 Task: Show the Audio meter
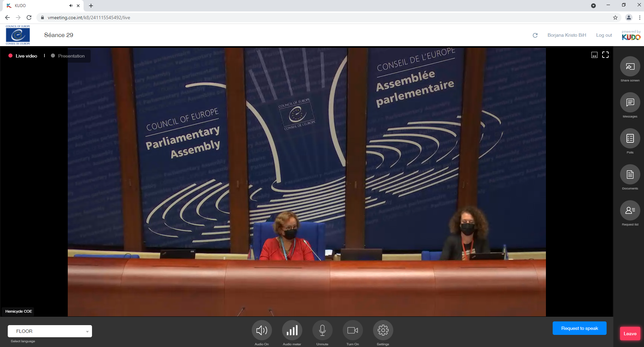click(292, 331)
